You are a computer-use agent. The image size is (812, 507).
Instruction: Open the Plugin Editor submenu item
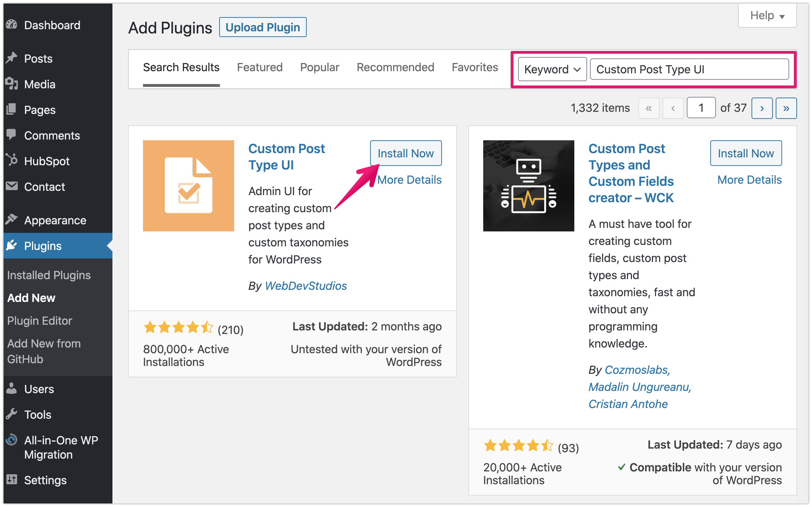[x=39, y=321]
